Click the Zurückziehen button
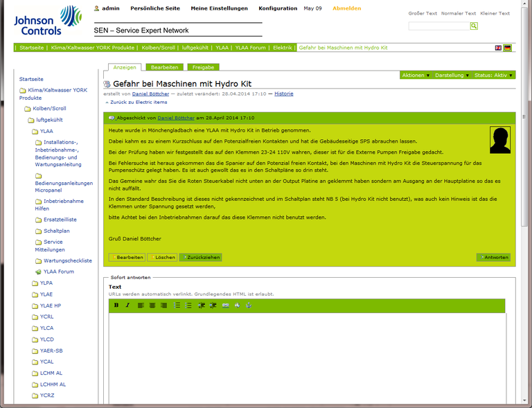 pyautogui.click(x=200, y=258)
